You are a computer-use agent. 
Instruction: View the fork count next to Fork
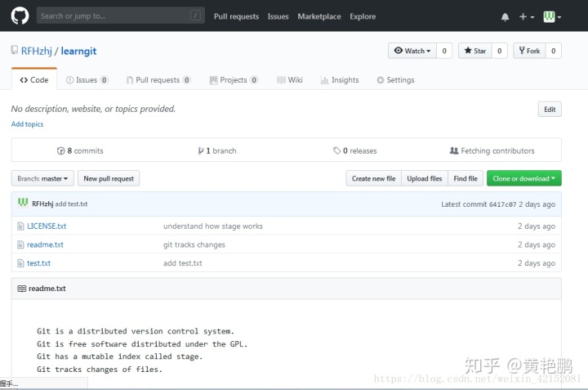point(553,51)
